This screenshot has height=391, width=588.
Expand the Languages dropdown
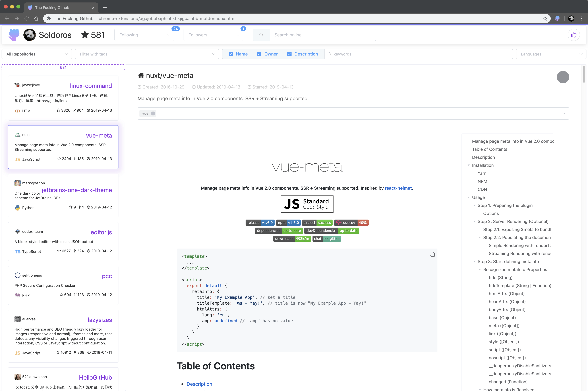click(551, 54)
